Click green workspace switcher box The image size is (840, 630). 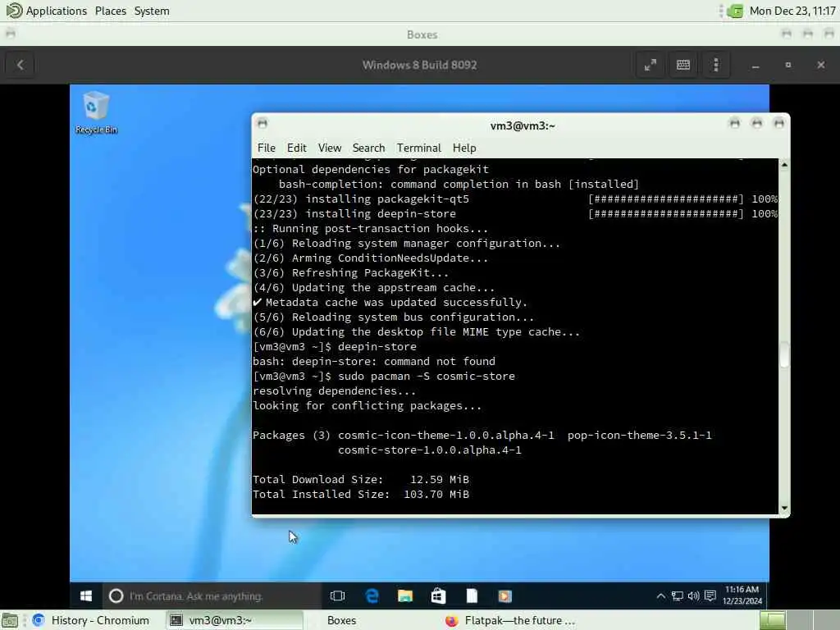[x=773, y=620]
